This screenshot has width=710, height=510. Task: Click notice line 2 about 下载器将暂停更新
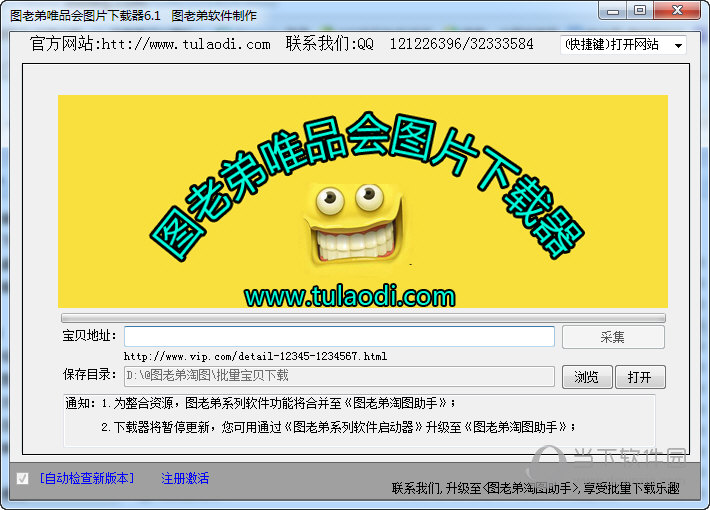point(338,427)
